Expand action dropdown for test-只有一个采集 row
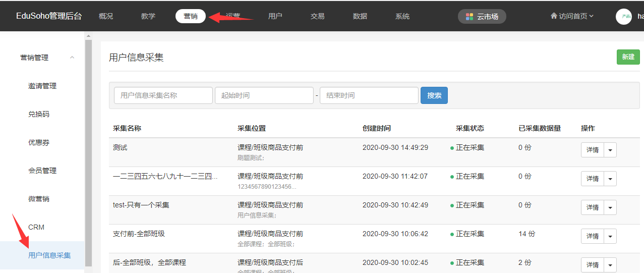This screenshot has width=644, height=273. (x=610, y=207)
